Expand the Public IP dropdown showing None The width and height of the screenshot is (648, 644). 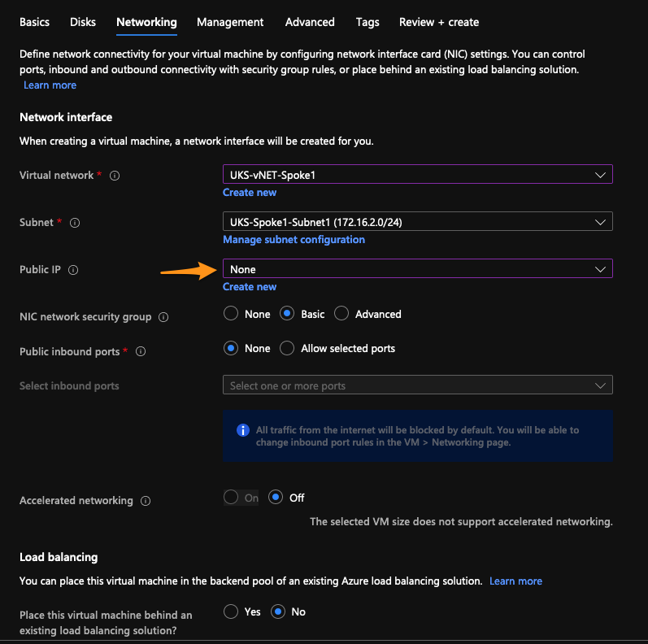[417, 268]
